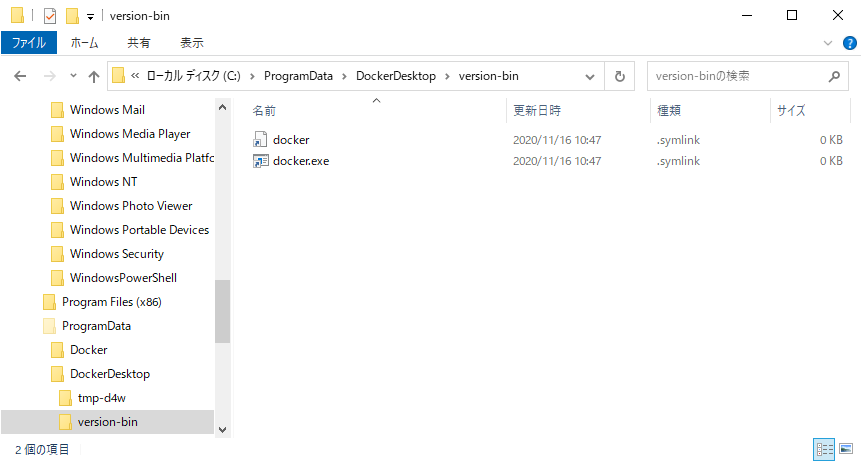
Task: Open subfolder list after ProgramData breadcrumb
Action: [x=344, y=76]
